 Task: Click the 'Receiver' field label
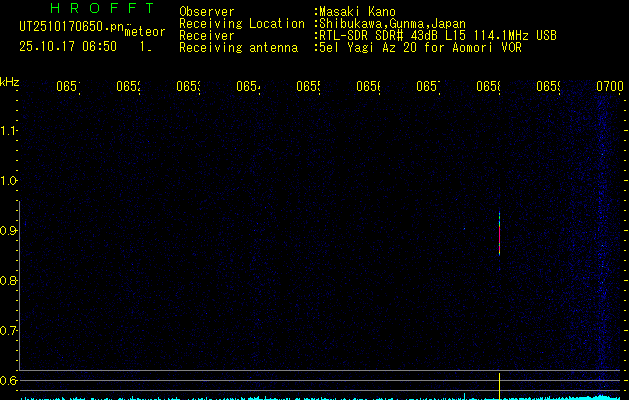207,36
